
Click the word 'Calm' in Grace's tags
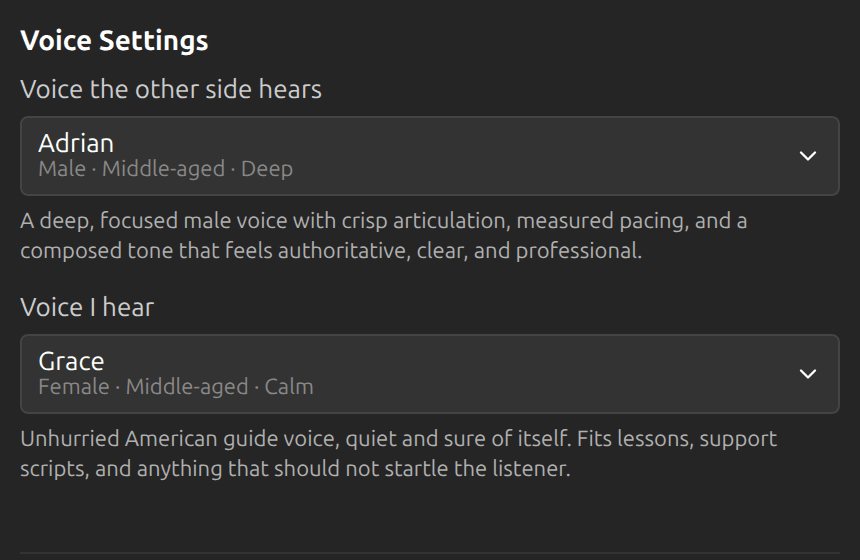pyautogui.click(x=289, y=387)
